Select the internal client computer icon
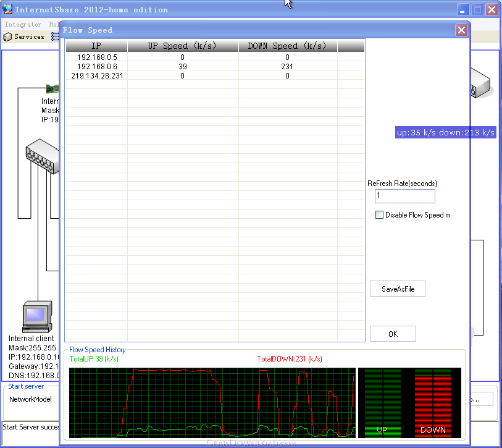Viewport: 502px width, 448px height. tap(38, 316)
